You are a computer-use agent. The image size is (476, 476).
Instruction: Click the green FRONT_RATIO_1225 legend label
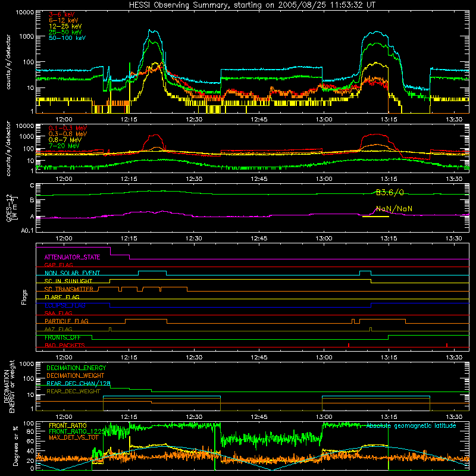coord(77,431)
